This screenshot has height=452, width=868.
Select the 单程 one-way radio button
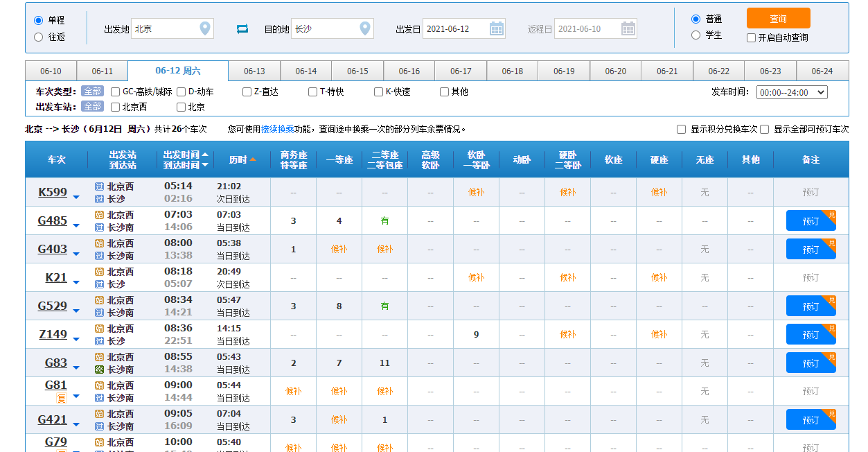39,21
